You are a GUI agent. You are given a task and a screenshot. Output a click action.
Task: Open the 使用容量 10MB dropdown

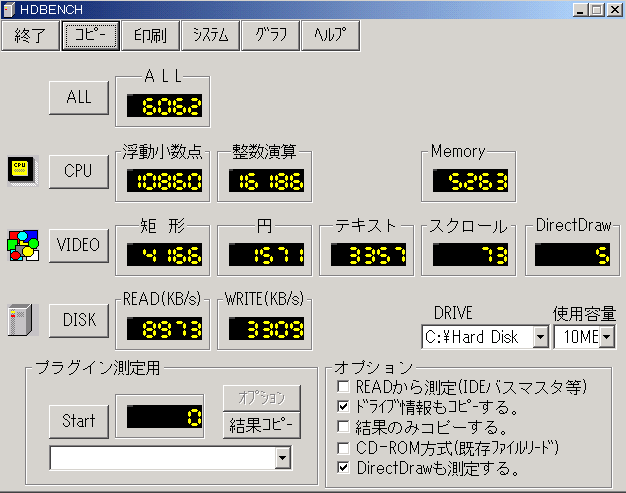pyautogui.click(x=607, y=337)
